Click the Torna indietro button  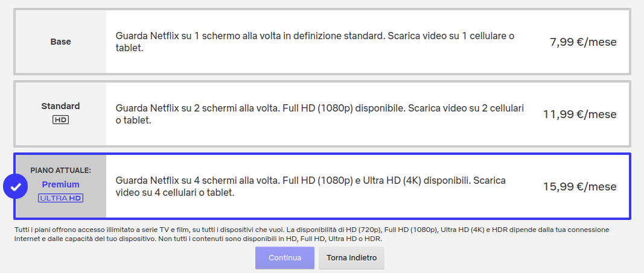[x=351, y=258]
